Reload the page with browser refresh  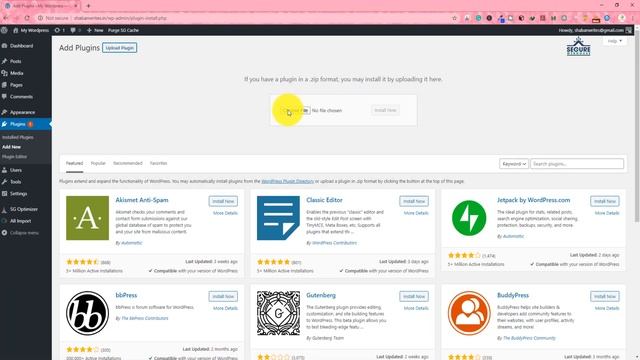[x=27, y=18]
